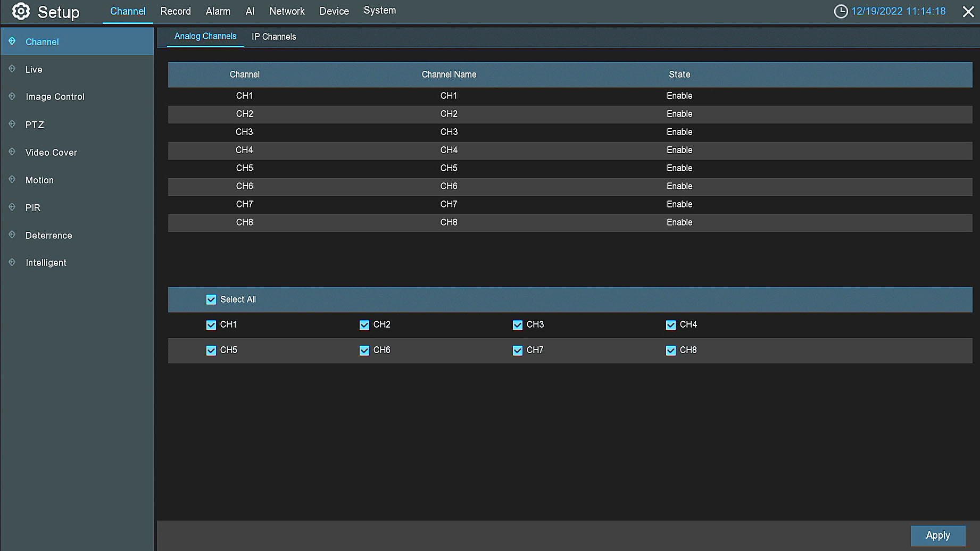Click the Deterrence sidebar bullet icon
This screenshot has height=551, width=980.
(x=12, y=235)
